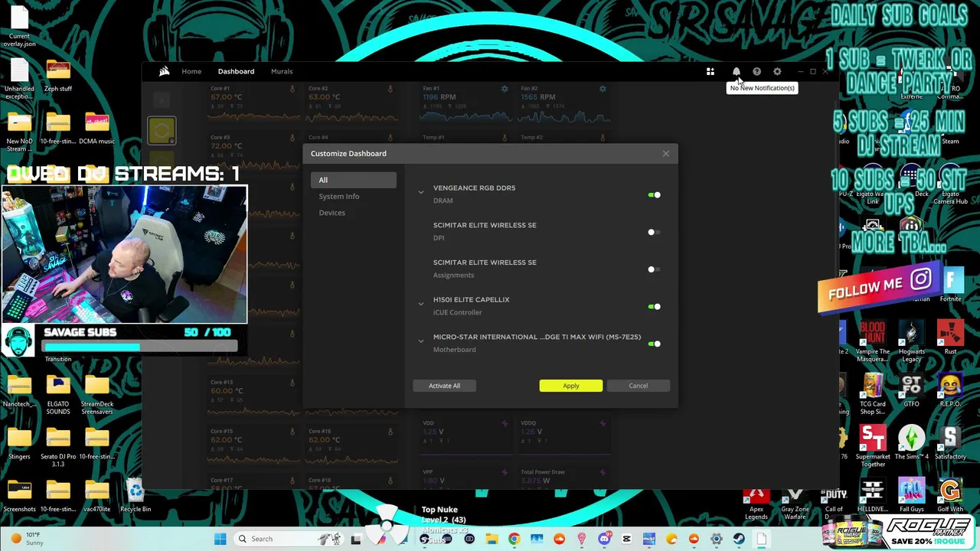The image size is (980, 551).
Task: Select the vac470lite desktop folder
Action: click(96, 497)
